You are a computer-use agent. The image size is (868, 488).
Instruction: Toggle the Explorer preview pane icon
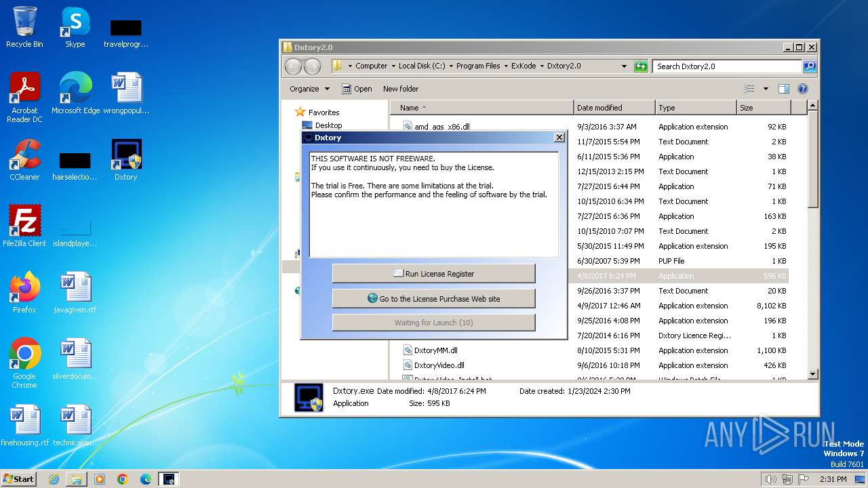pyautogui.click(x=784, y=89)
